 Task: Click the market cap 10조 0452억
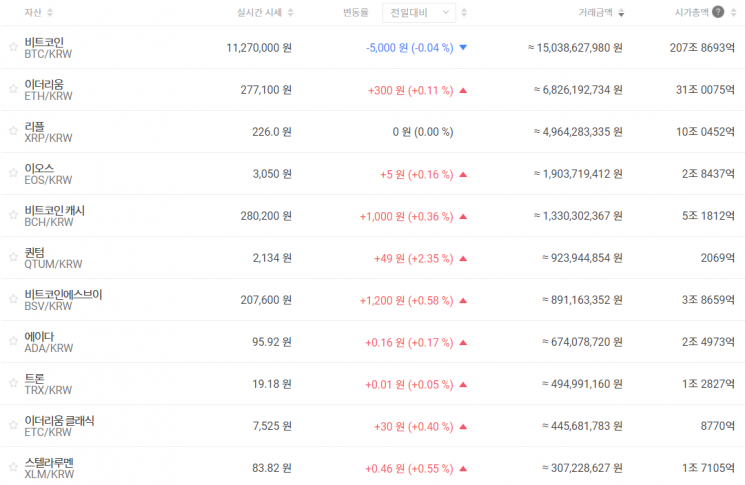click(706, 132)
